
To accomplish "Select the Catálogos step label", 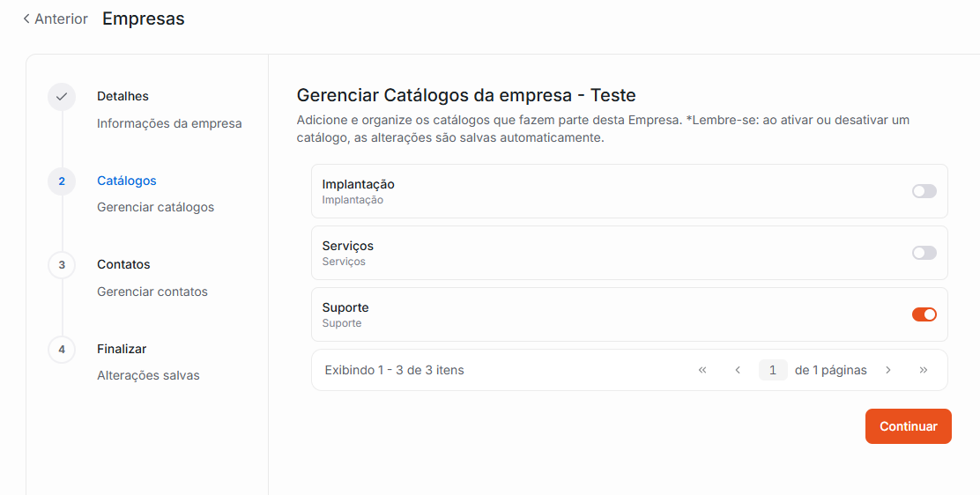I will [x=126, y=181].
